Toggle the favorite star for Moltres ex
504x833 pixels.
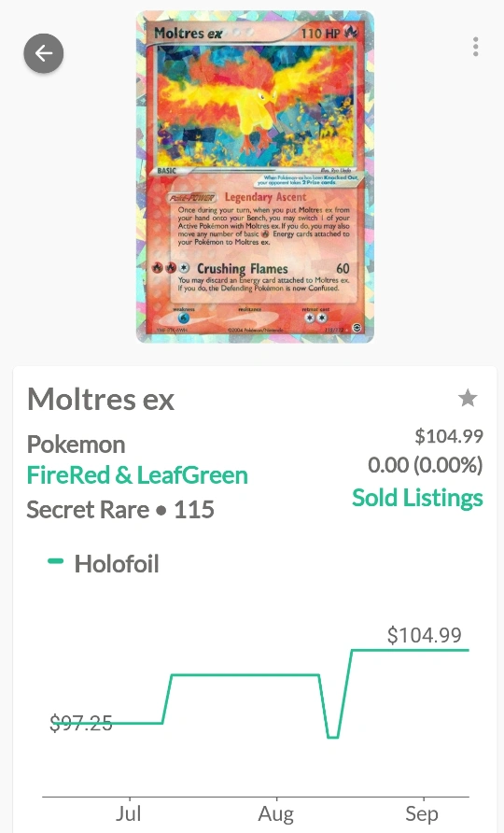(x=468, y=398)
